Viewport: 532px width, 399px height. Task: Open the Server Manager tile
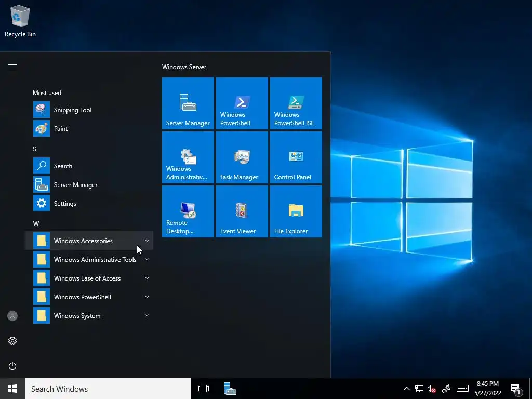click(x=188, y=103)
